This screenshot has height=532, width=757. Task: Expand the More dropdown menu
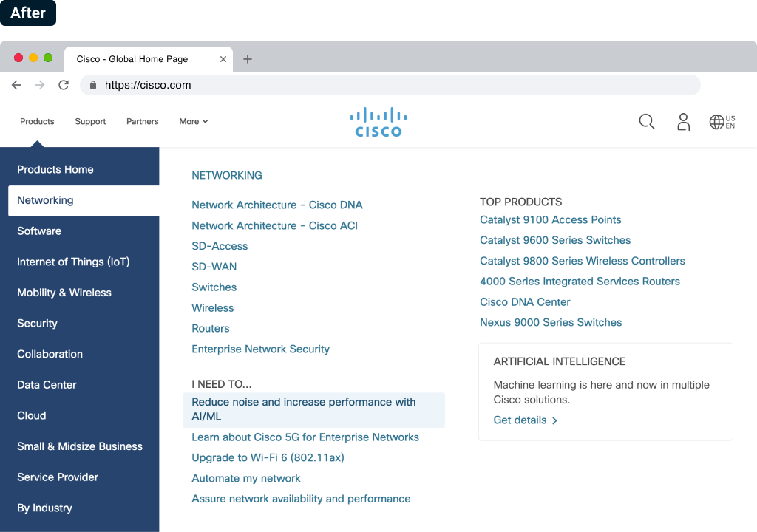[193, 122]
